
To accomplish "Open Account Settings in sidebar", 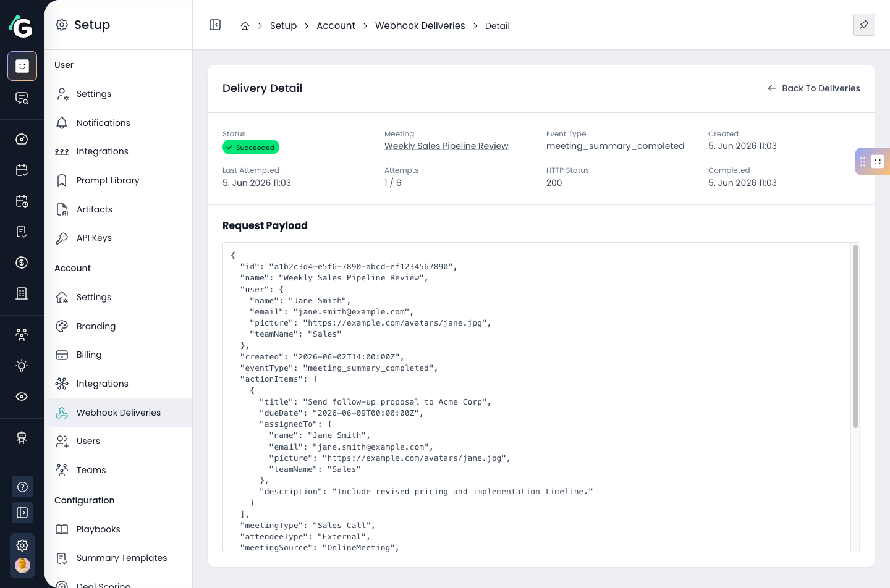I will (x=118, y=297).
